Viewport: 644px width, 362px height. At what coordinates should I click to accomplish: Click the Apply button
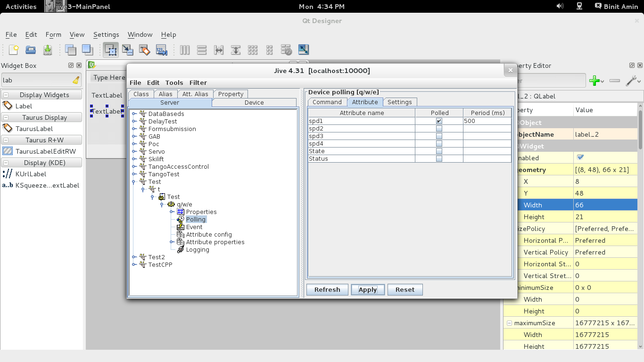pos(368,289)
